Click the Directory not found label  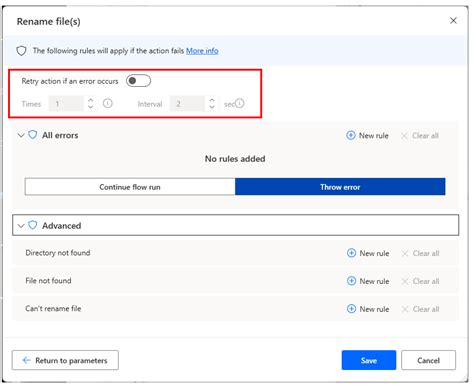point(58,253)
